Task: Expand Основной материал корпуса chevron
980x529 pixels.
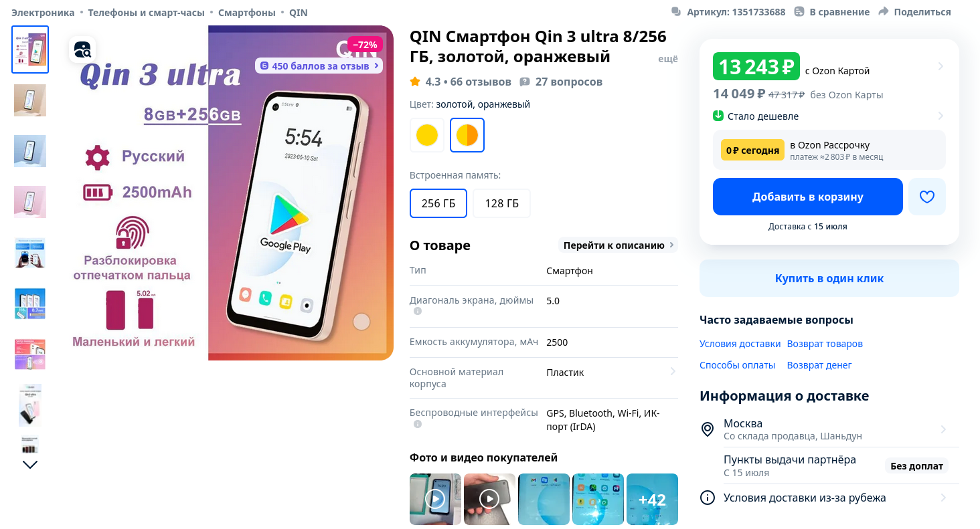Action: pyautogui.click(x=673, y=372)
